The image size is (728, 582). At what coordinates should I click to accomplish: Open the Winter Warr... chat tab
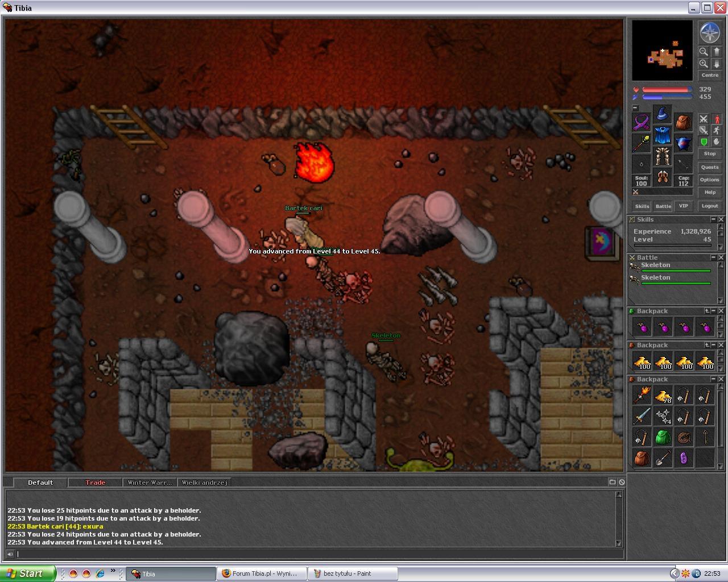tap(150, 483)
